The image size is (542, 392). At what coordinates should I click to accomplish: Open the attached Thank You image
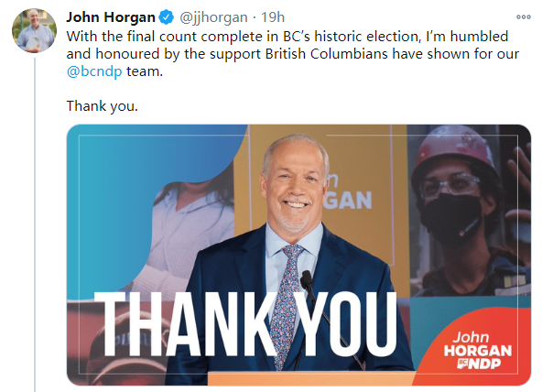(298, 256)
